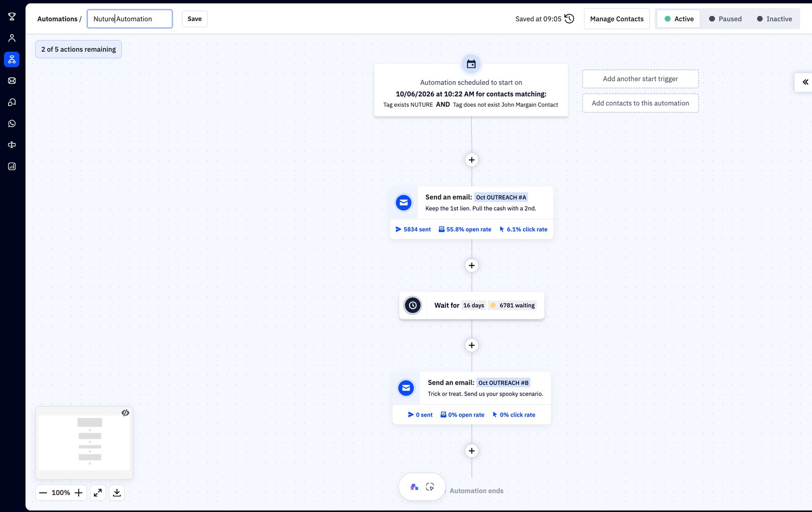This screenshot has height=512, width=812.
Task: Click Add another start trigger
Action: click(640, 79)
